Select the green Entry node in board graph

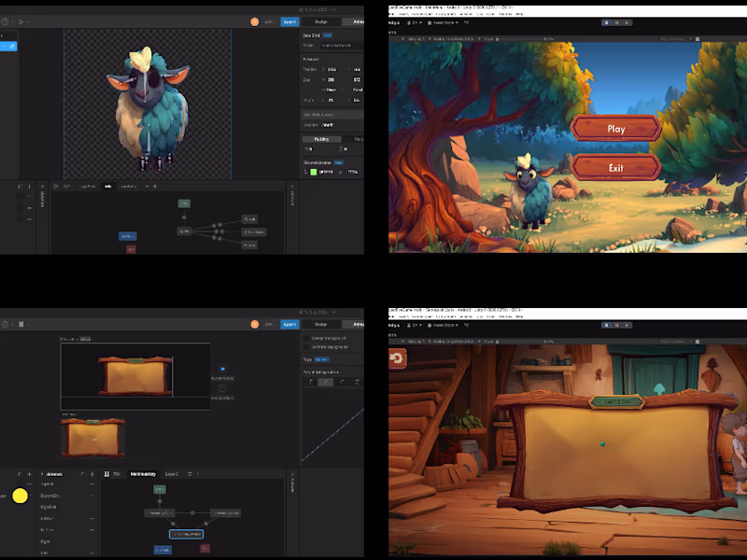click(160, 489)
